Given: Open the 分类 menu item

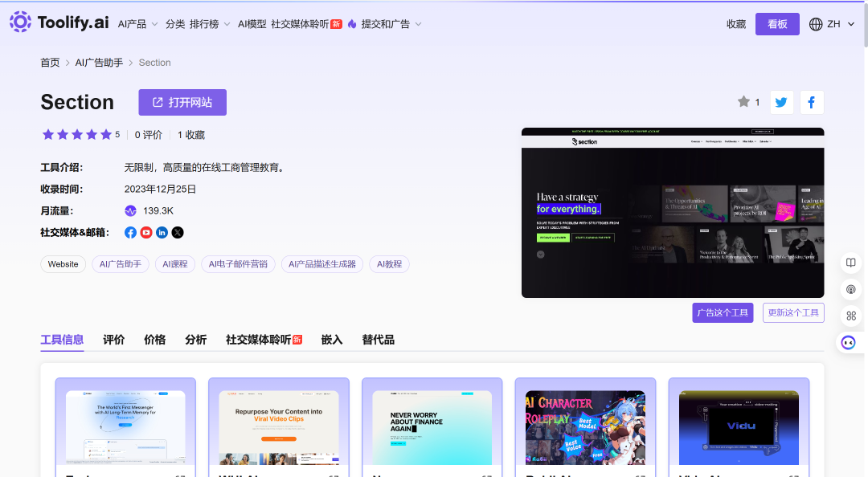Looking at the screenshot, I should coord(175,24).
